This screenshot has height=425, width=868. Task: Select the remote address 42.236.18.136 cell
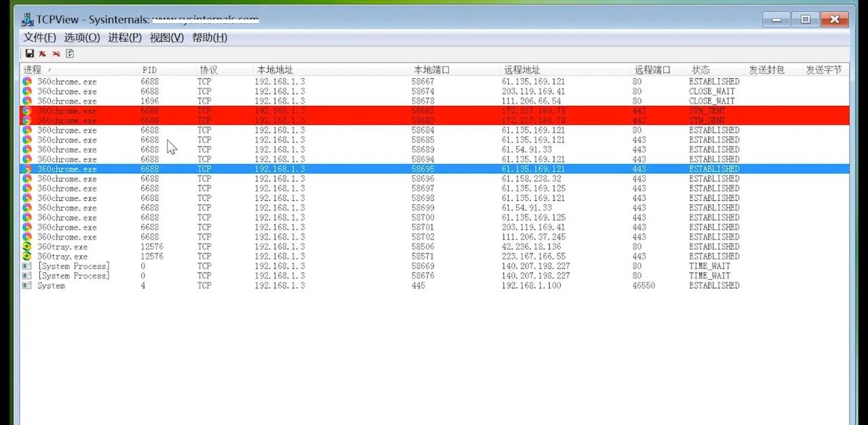pyautogui.click(x=531, y=247)
